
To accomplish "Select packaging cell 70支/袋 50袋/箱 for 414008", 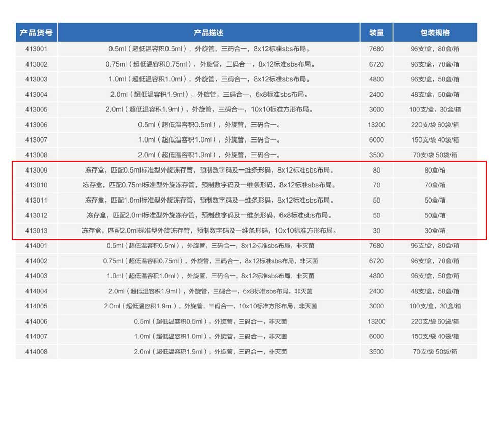I will (435, 352).
